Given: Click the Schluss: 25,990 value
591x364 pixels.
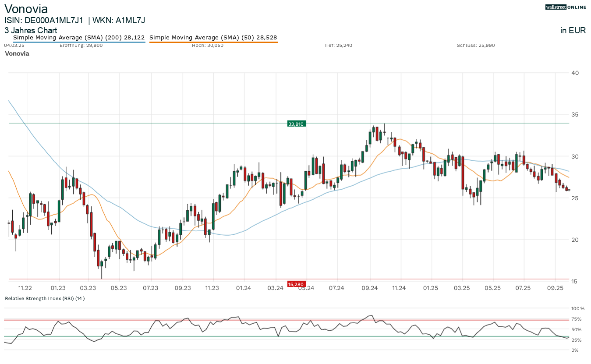Looking at the screenshot, I should 476,45.
